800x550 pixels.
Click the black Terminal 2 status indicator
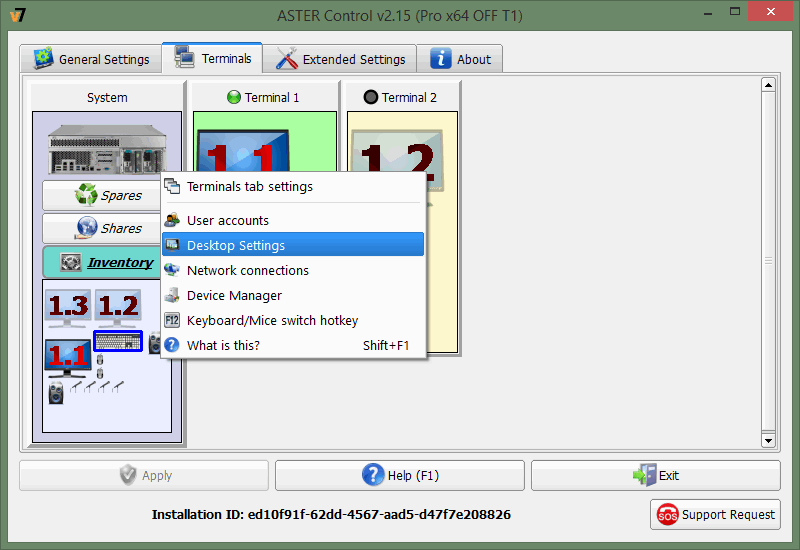[371, 97]
